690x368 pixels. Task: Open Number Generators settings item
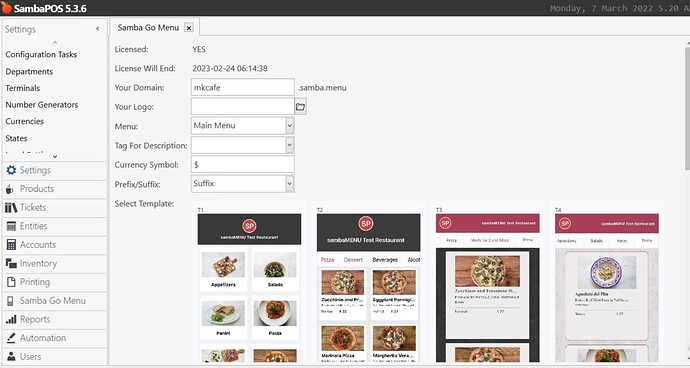coord(42,105)
